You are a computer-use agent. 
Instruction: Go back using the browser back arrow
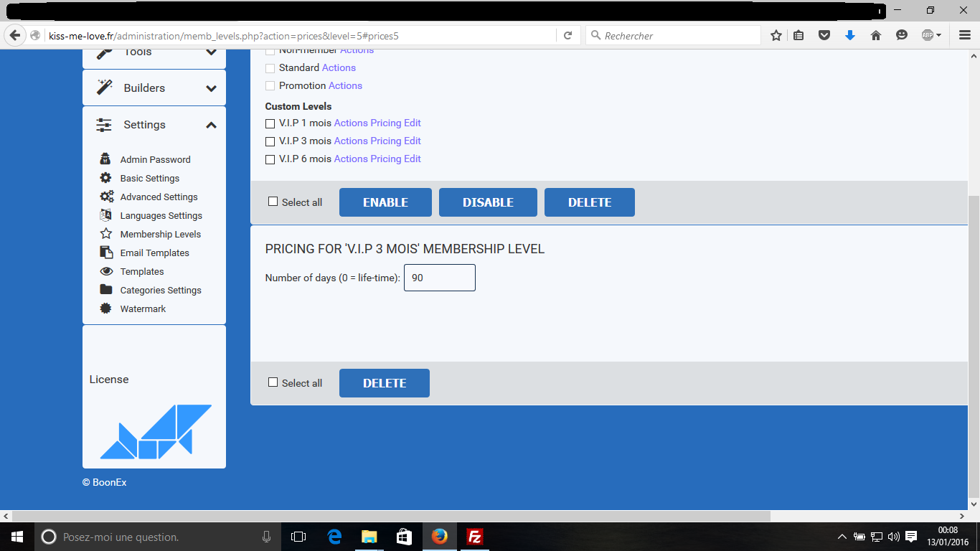[x=14, y=35]
